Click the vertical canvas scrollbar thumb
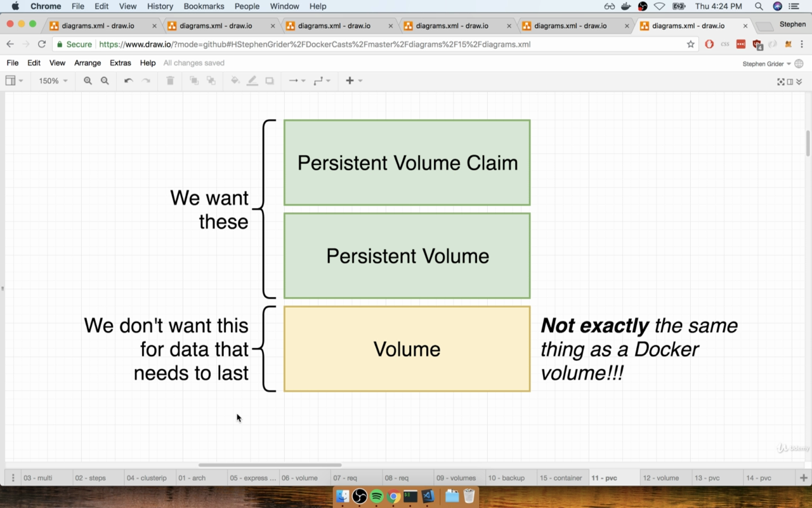This screenshot has width=812, height=508. 808,143
